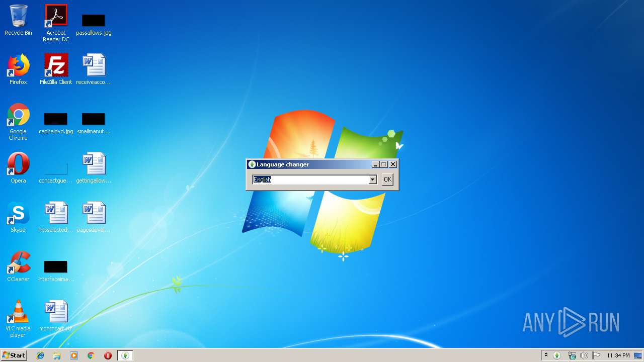Open the network tray icon
The width and height of the screenshot is (644, 362).
[x=572, y=355]
